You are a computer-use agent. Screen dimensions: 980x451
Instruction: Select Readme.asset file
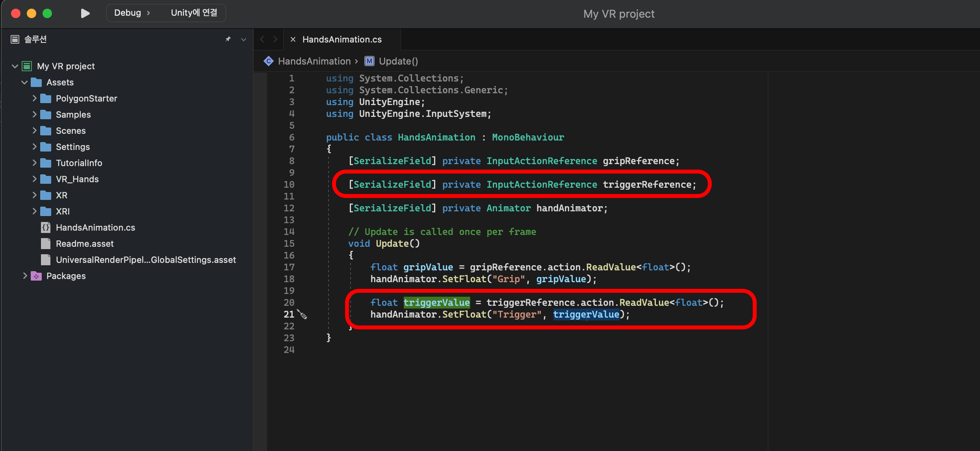[85, 244]
